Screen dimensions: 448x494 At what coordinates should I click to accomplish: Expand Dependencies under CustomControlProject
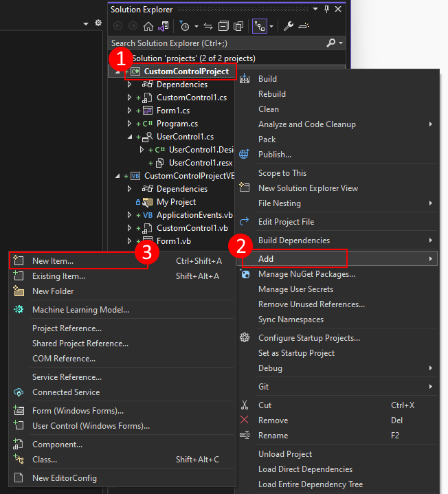point(129,85)
